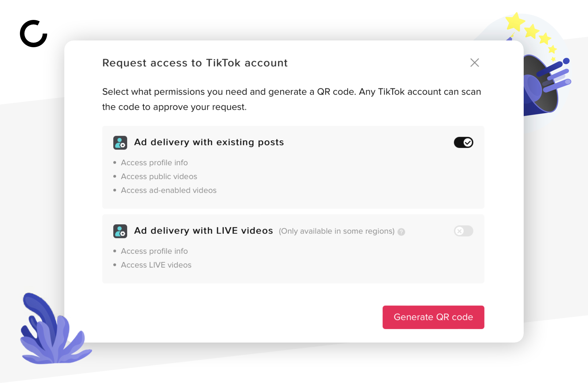Enable Ad delivery with LIVE videos toggle
Screen dimensions: 588x383
click(463, 231)
